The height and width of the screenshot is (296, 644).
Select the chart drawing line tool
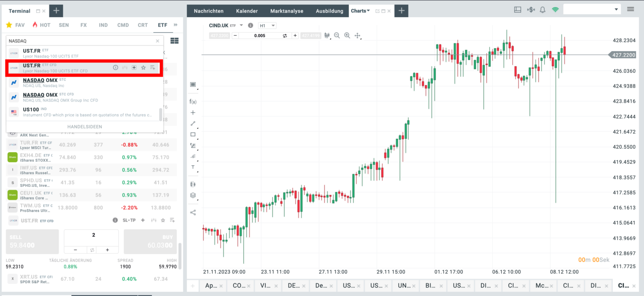(193, 123)
